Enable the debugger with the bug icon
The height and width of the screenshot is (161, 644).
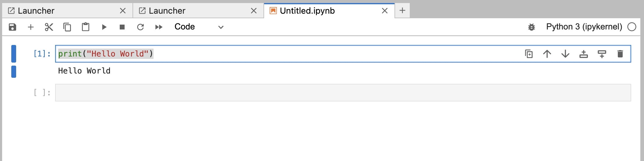531,27
